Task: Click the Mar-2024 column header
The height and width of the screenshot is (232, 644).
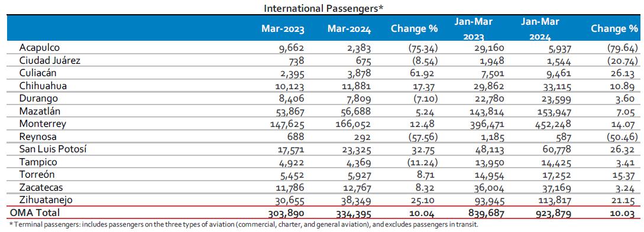Action: (x=349, y=29)
